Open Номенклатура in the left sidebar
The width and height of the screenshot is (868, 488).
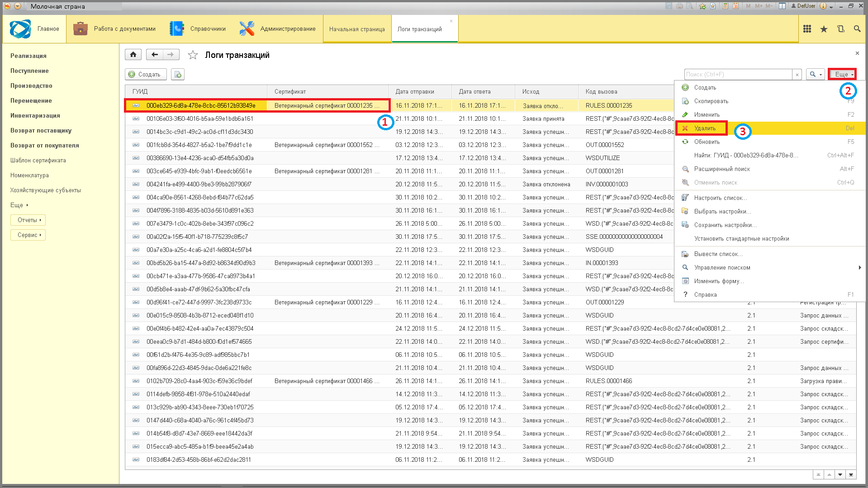tap(29, 175)
